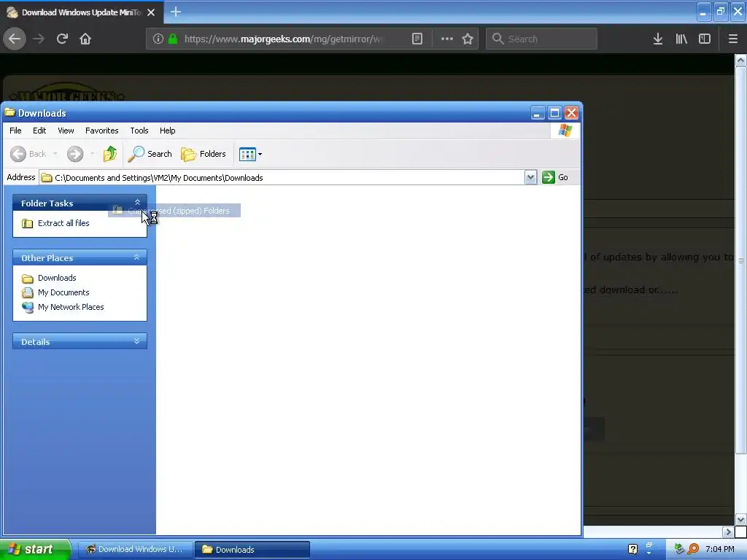
Task: Expand the Details panel
Action: [137, 341]
